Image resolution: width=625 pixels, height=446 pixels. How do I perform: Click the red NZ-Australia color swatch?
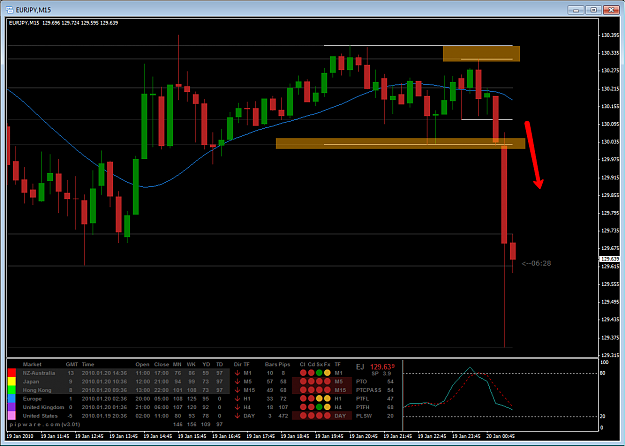tap(12, 373)
